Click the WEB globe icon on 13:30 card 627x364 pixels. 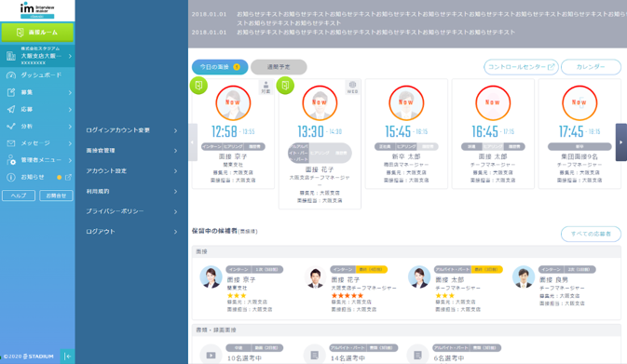click(x=352, y=87)
